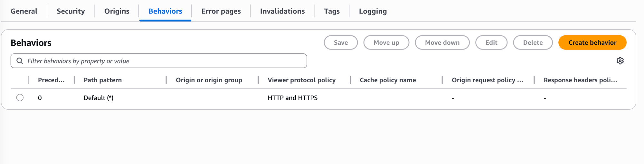Click the Edit button
This screenshot has width=644, height=164.
coord(491,42)
